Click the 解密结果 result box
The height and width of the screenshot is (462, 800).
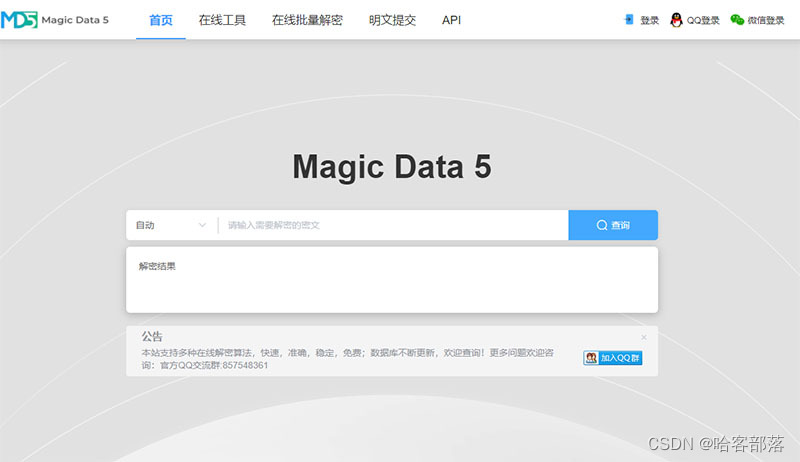pyautogui.click(x=392, y=280)
